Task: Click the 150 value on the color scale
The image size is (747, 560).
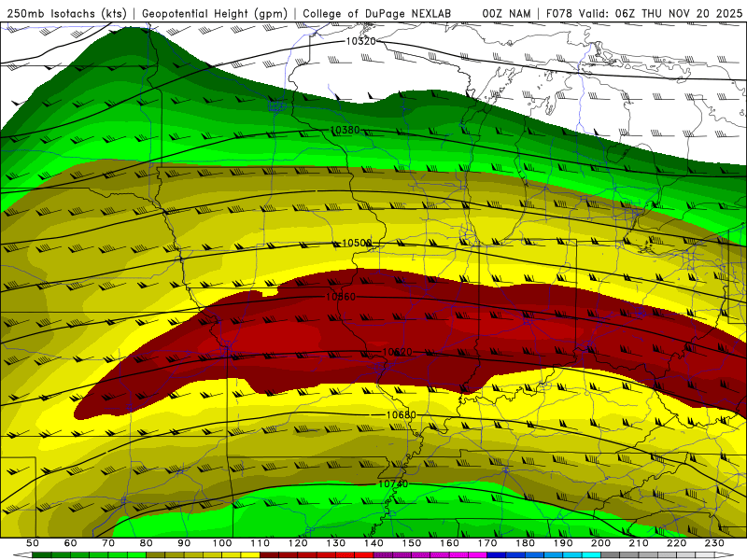Action: [x=412, y=543]
